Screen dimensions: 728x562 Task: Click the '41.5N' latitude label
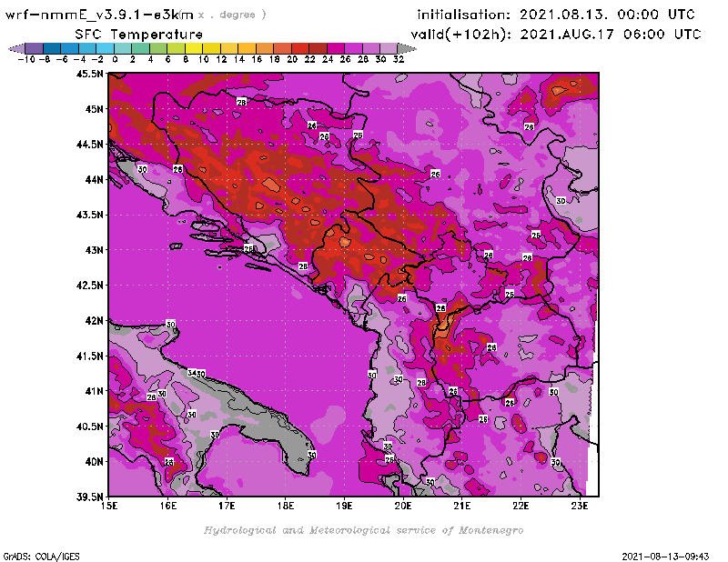pos(89,356)
